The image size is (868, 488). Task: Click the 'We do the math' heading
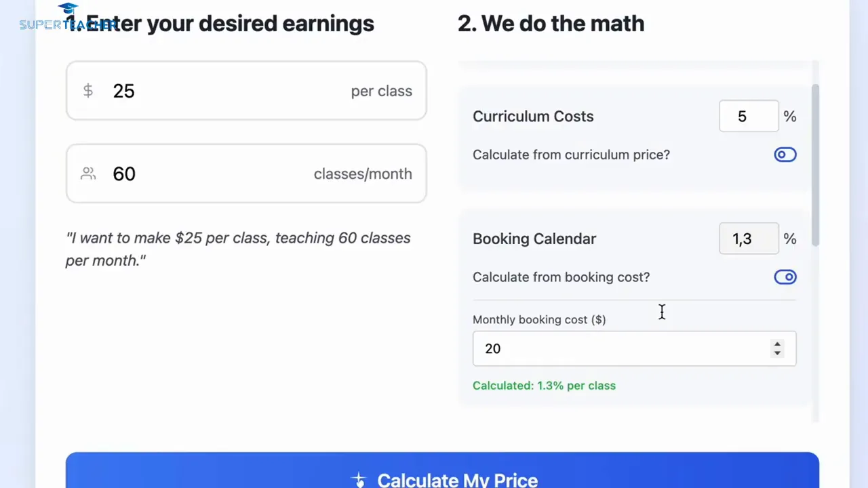coord(551,24)
